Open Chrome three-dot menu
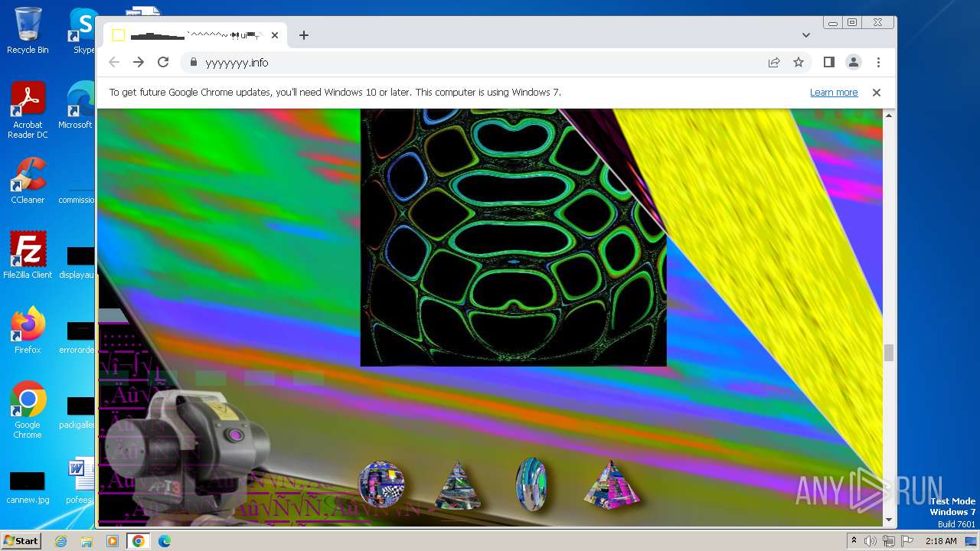The width and height of the screenshot is (980, 551). tap(878, 63)
